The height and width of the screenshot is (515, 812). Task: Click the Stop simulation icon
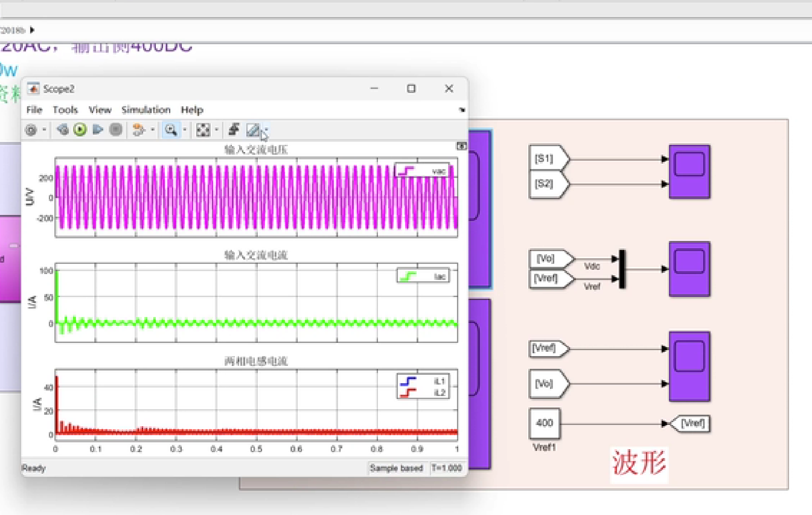point(116,129)
